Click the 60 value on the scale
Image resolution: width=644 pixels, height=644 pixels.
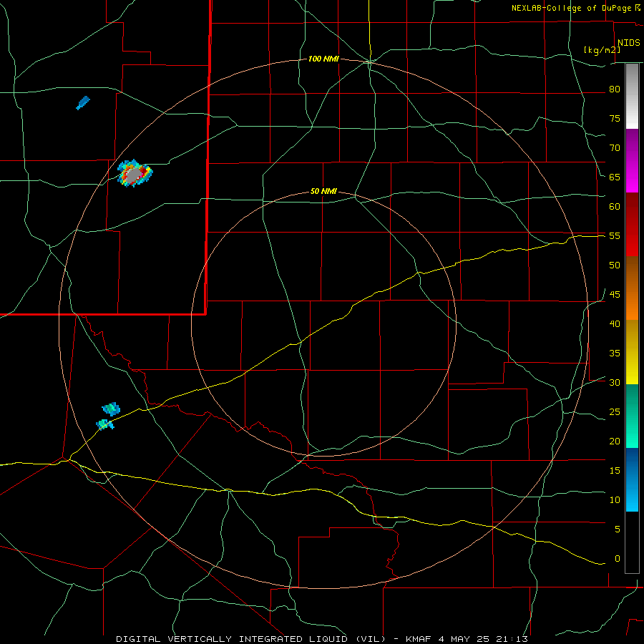point(615,206)
